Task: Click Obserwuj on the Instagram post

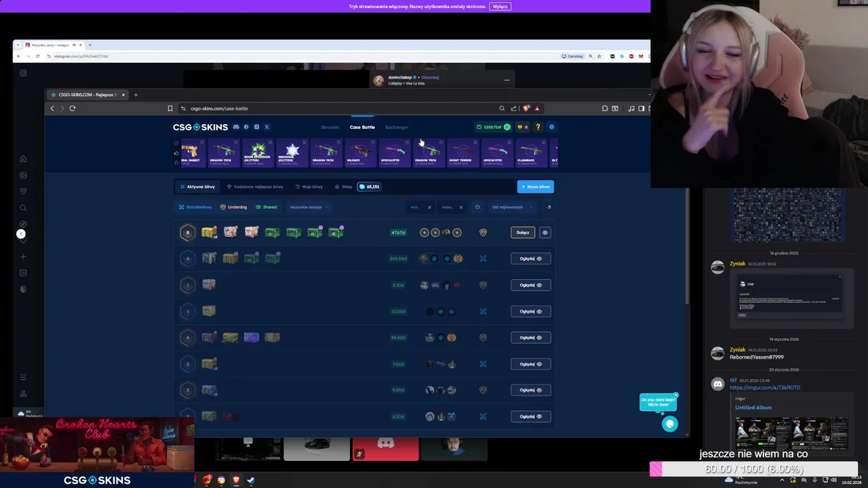Action: (x=430, y=77)
